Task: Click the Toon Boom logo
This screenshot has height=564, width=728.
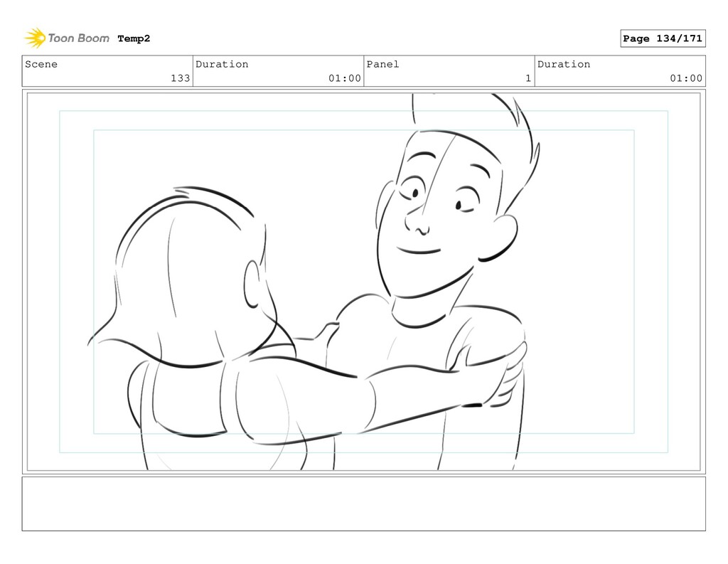Action: point(67,38)
